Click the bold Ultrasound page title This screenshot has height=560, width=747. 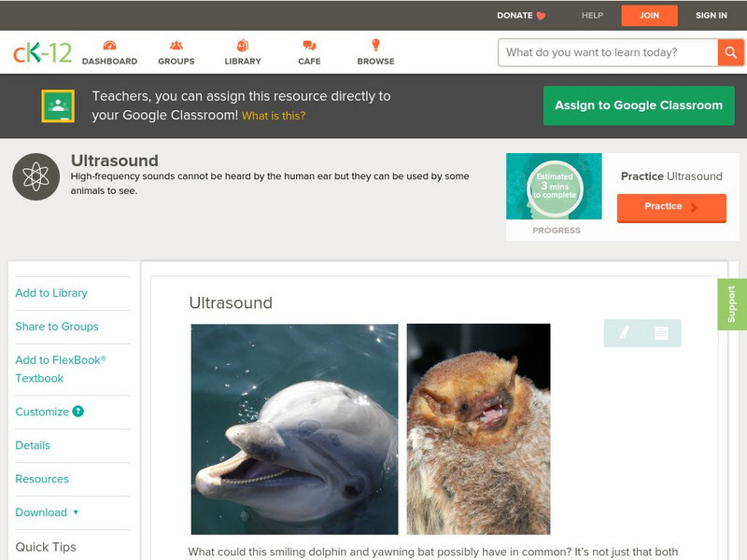(114, 161)
